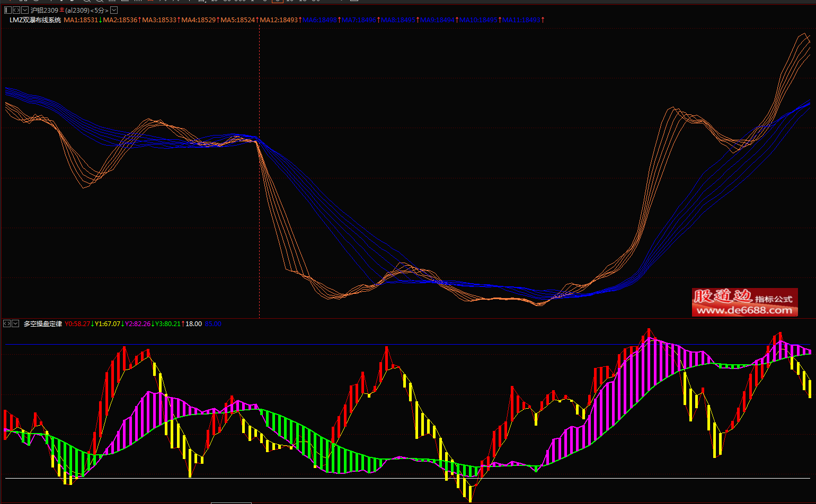The width and height of the screenshot is (816, 504).
Task: Click the blue MA11:18493 value
Action: (521, 20)
